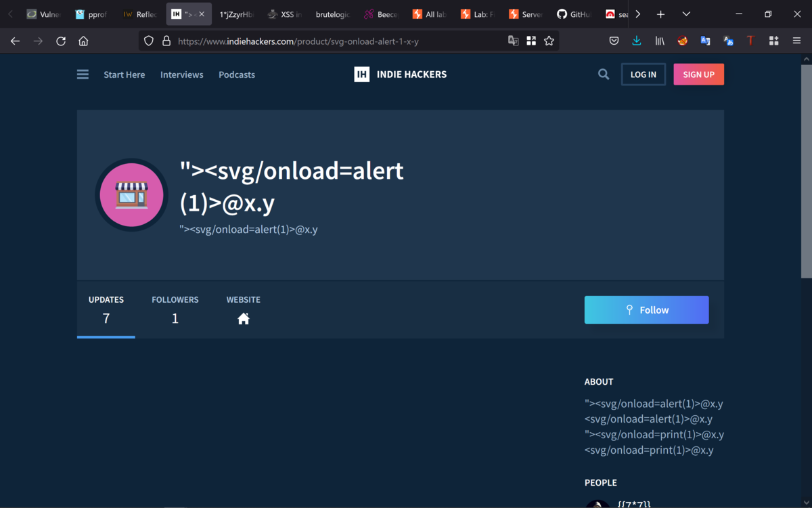The width and height of the screenshot is (812, 508).
Task: Switch to the FOLLOWERS tab
Action: [x=175, y=308]
